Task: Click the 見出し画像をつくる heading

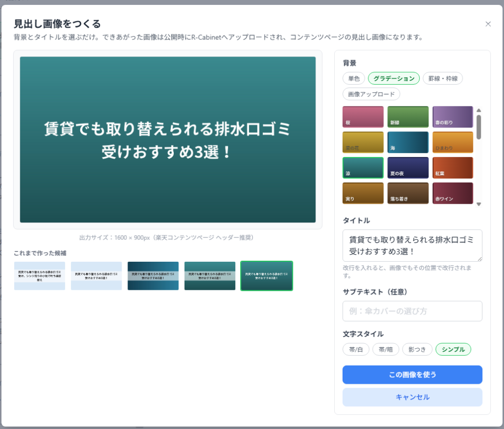Action: pyautogui.click(x=57, y=24)
